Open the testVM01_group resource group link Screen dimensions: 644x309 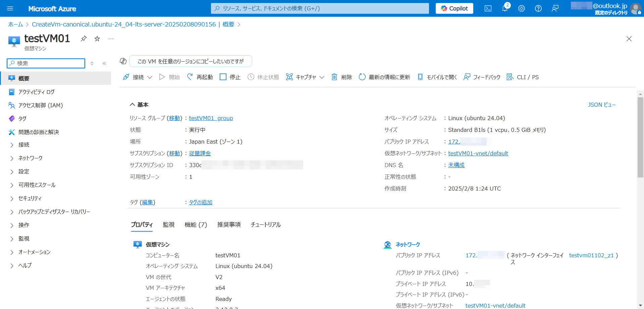click(x=211, y=118)
